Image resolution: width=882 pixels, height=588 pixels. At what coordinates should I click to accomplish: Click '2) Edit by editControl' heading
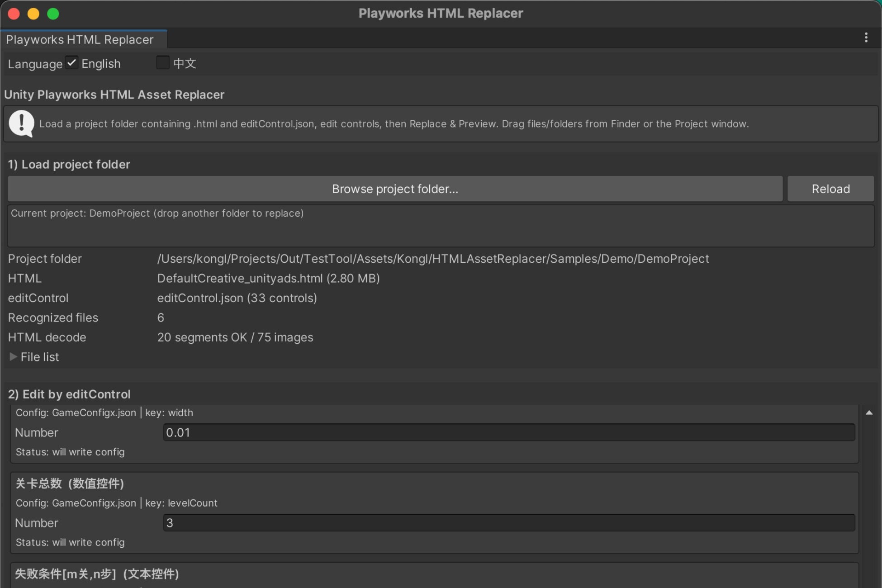coord(69,394)
